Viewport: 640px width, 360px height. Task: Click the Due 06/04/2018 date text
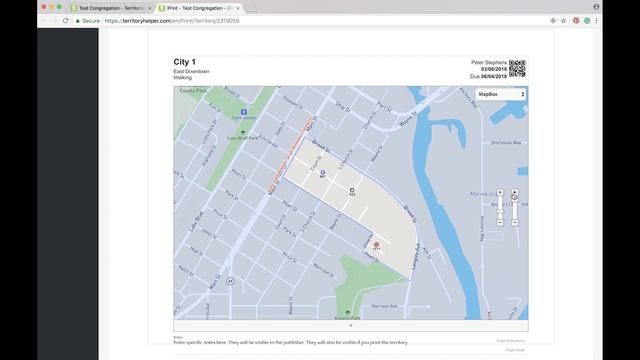[x=489, y=76]
